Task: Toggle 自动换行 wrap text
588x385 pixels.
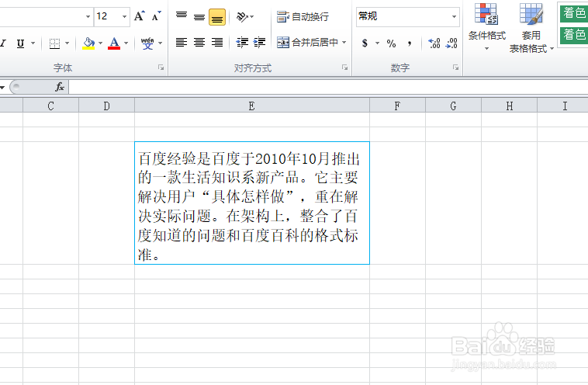Action: 303,16
